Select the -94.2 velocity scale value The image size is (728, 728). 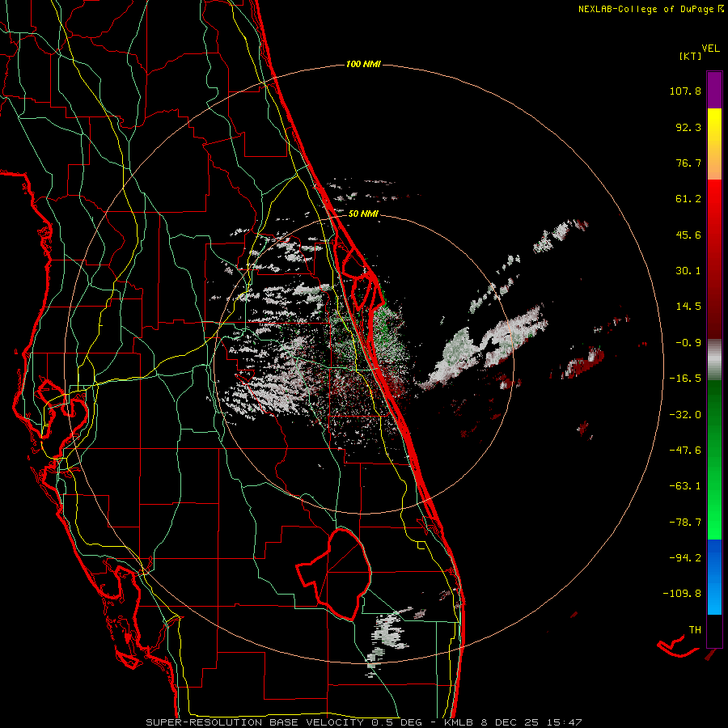(x=685, y=557)
